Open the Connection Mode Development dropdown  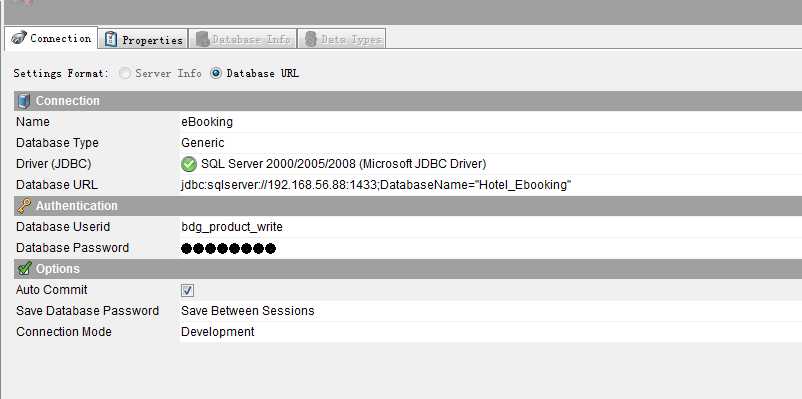click(x=491, y=331)
